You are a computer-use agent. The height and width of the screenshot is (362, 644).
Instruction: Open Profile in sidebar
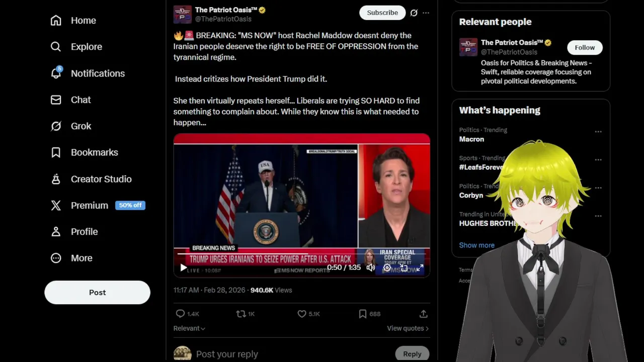(74, 232)
